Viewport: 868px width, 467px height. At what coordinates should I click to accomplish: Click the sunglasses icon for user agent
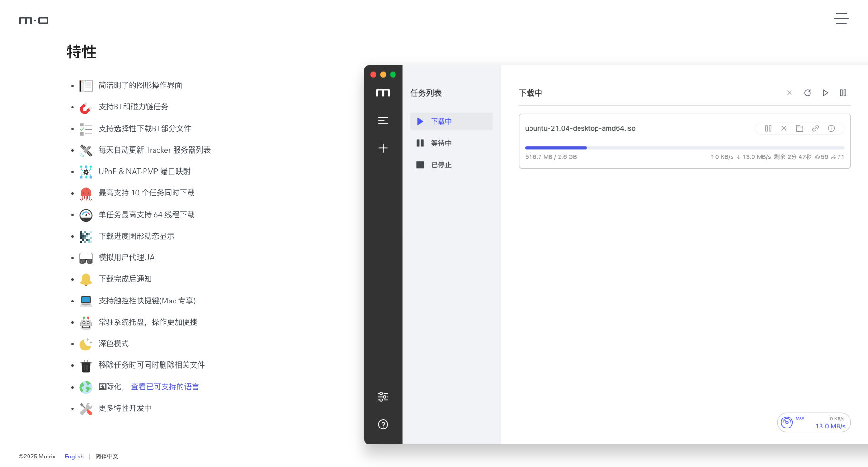coord(86,258)
